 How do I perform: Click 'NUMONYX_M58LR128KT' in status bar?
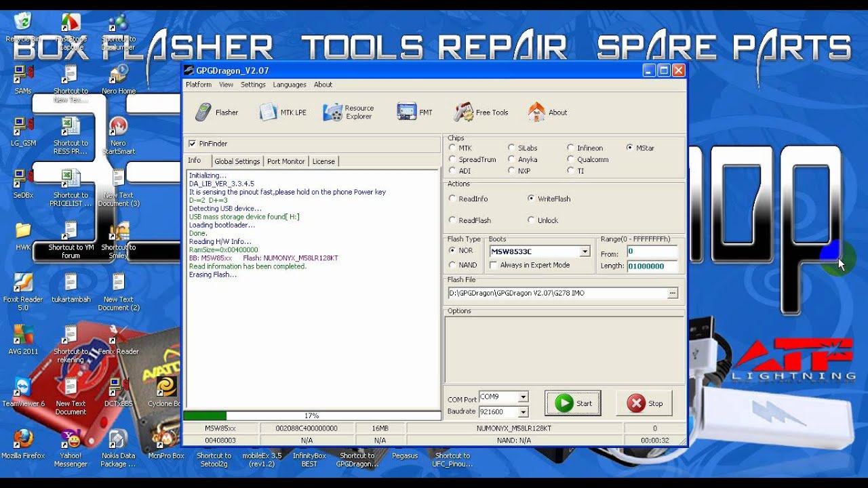(x=514, y=428)
